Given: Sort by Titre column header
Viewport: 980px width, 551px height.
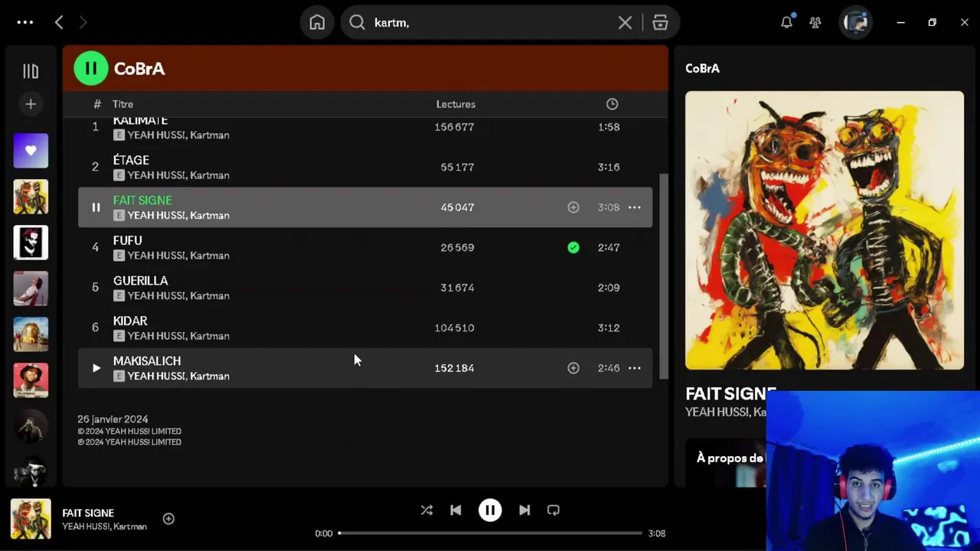Looking at the screenshot, I should click(x=122, y=104).
